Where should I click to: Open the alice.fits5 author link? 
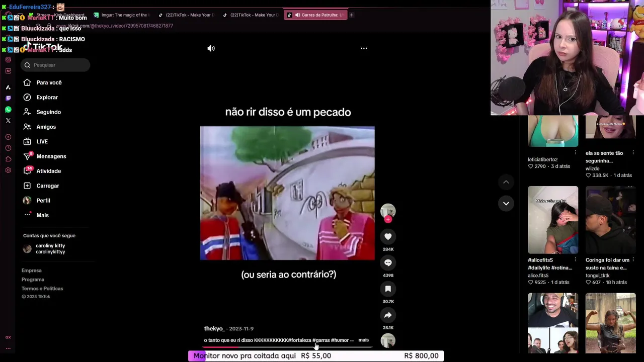click(538, 276)
